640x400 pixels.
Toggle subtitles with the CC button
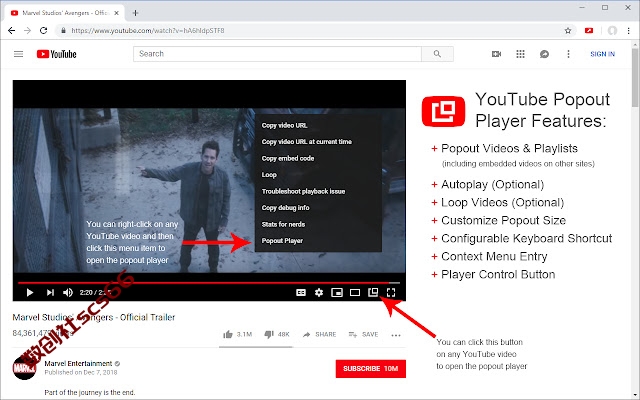click(301, 292)
